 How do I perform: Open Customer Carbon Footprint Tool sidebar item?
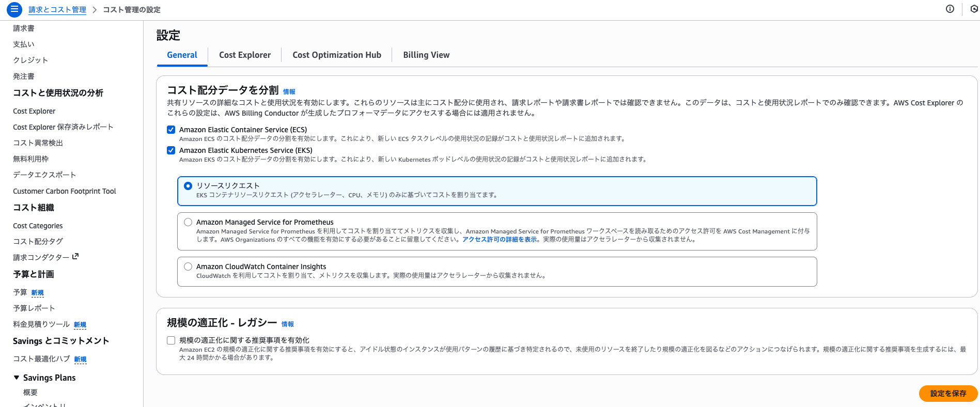pos(65,191)
